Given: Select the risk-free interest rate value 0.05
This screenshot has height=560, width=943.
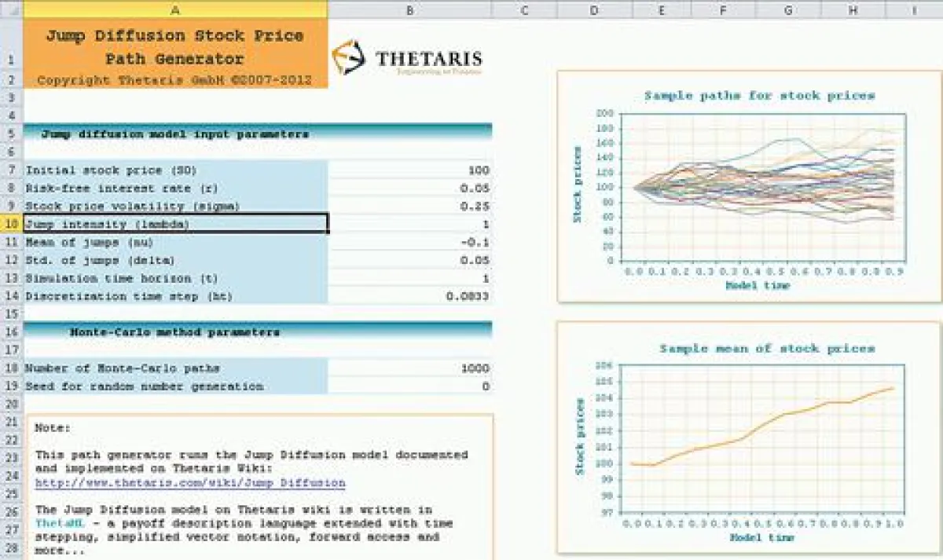Looking at the screenshot, I should [410, 188].
